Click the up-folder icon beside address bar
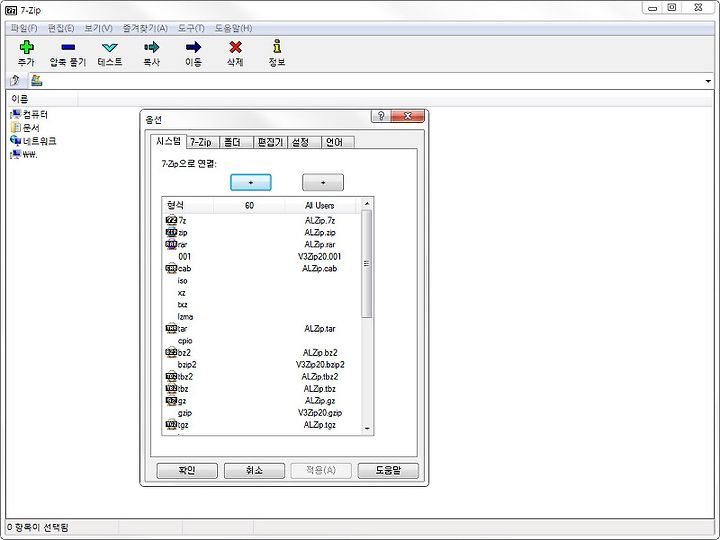 click(15, 81)
